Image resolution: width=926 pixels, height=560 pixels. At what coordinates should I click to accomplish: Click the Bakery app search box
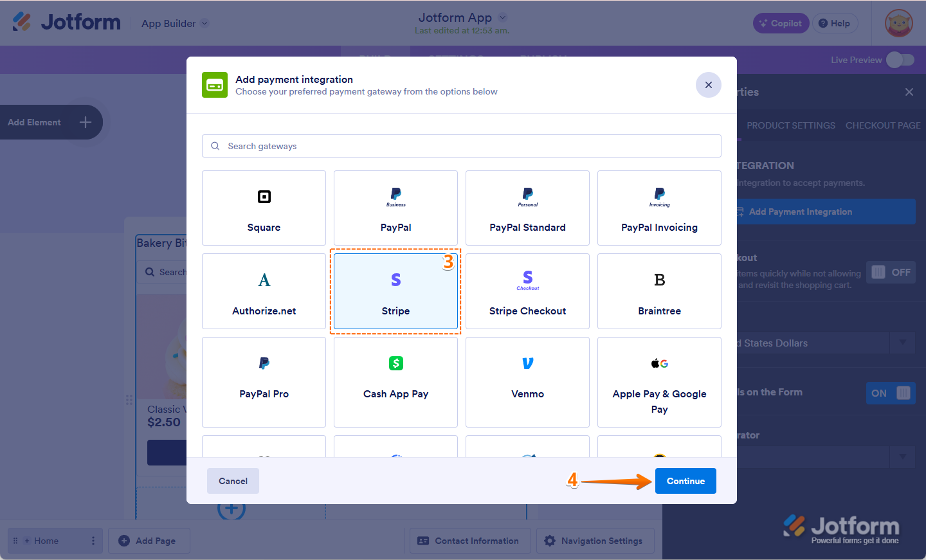click(x=162, y=272)
